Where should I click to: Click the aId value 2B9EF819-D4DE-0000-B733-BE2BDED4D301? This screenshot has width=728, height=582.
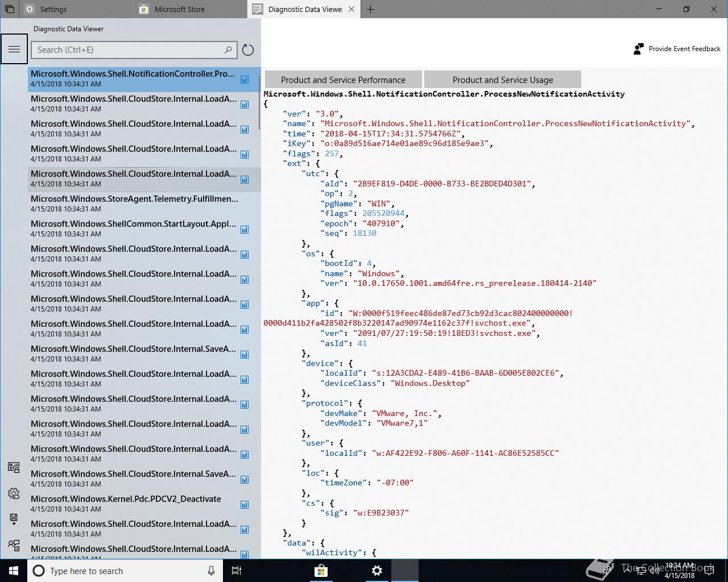coord(444,184)
